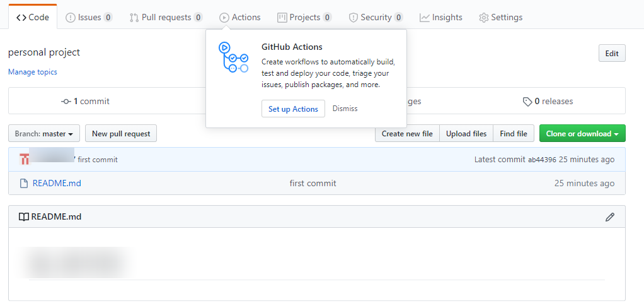The width and height of the screenshot is (644, 308).
Task: Open repository Settings tab
Action: tap(501, 17)
